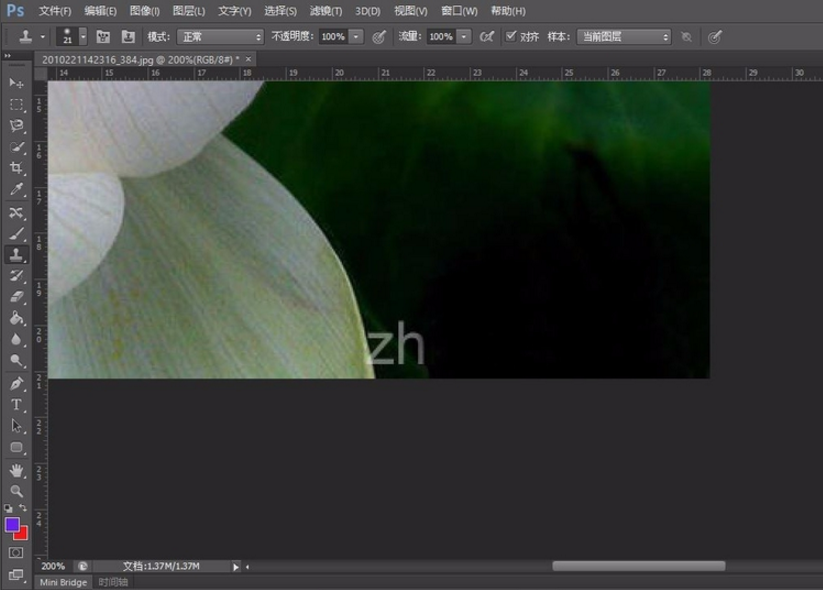Select the Eraser tool
Image resolution: width=823 pixels, height=590 pixels.
point(16,297)
